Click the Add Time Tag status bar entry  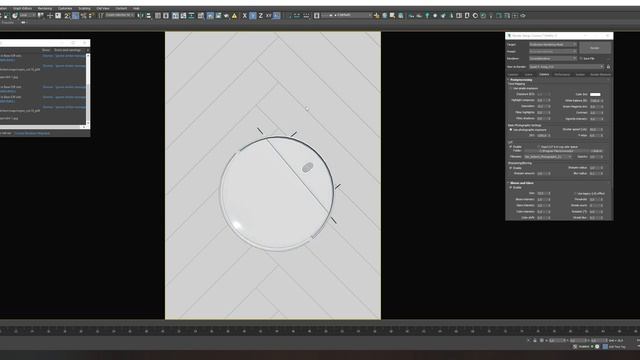click(x=617, y=347)
